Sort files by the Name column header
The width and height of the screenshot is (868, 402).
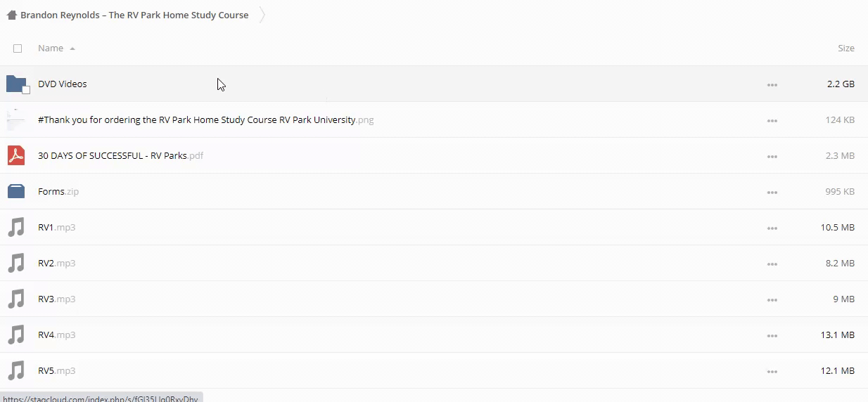51,48
